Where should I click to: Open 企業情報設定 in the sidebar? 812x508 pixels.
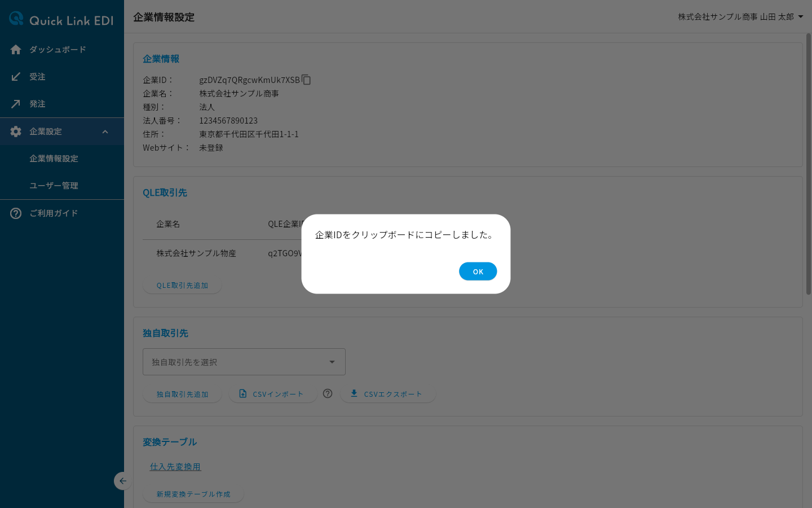pos(54,159)
